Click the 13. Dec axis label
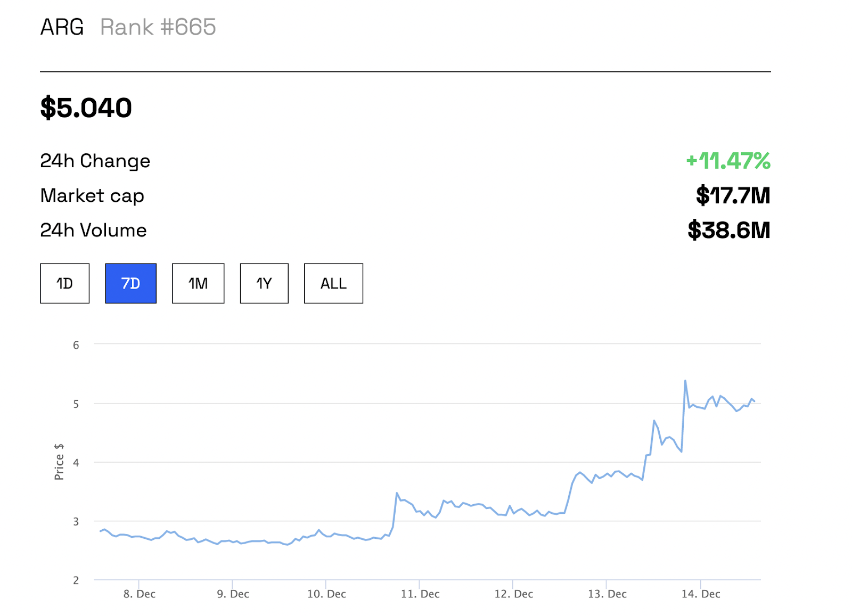The image size is (852, 616). click(607, 594)
